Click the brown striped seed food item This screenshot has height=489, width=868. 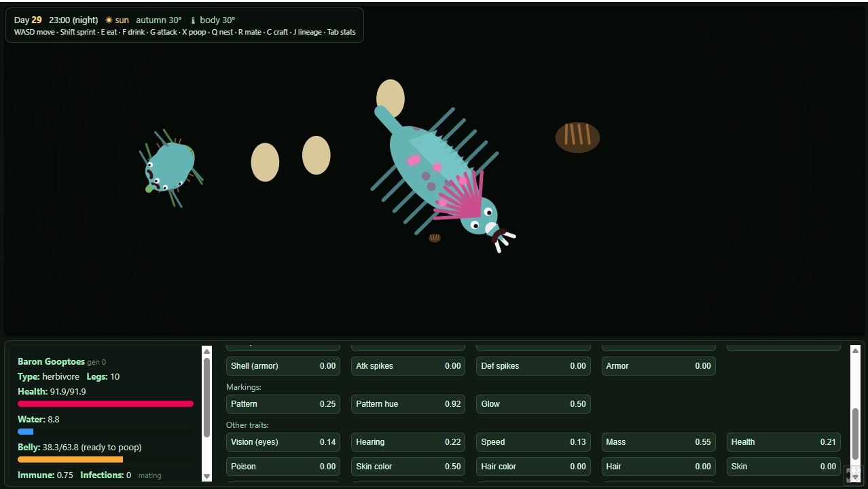coord(577,138)
